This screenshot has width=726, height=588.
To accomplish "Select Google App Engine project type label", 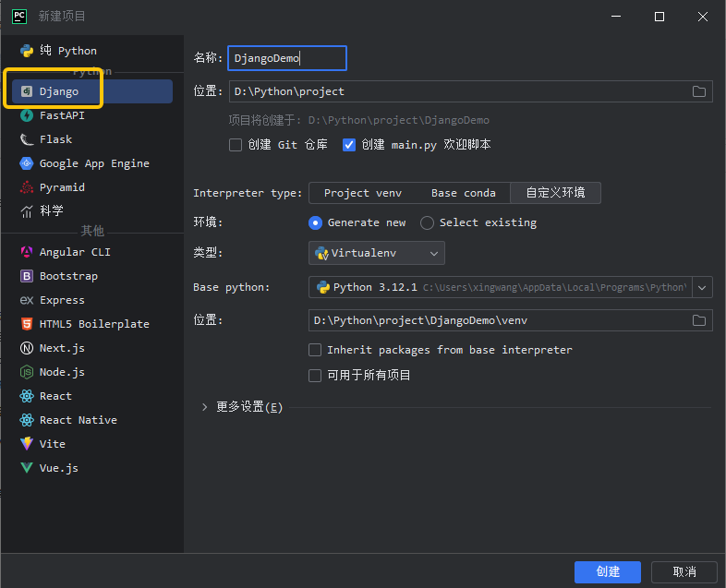I will 94,163.
